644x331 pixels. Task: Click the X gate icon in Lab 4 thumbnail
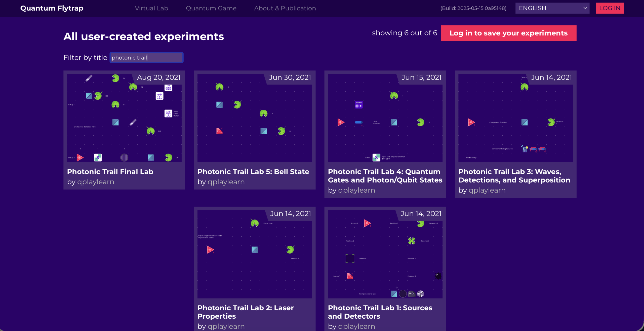(376, 157)
